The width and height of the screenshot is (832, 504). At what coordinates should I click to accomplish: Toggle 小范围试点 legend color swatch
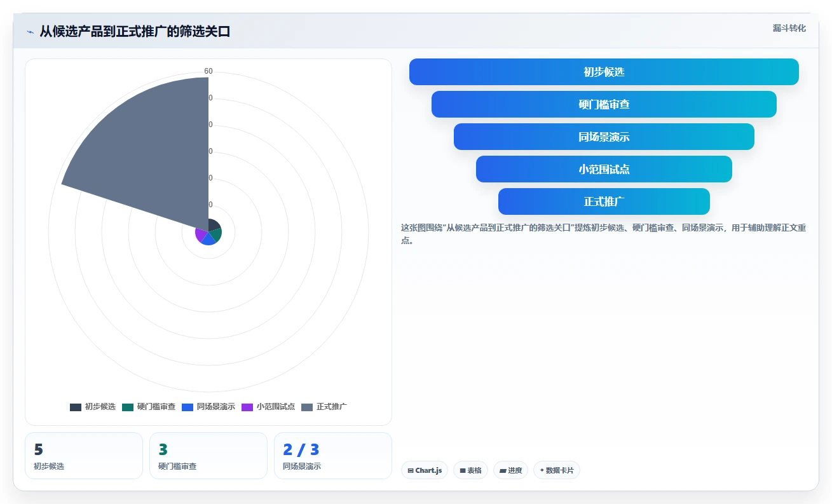[x=247, y=407]
